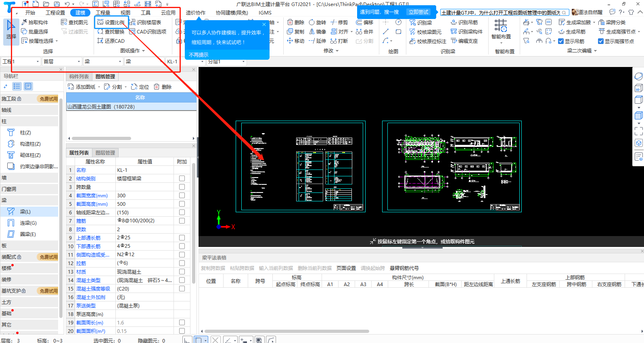Click the 删除 delete tool in ribbon
Image resolution: width=644 pixels, height=343 pixels.
pyautogui.click(x=296, y=22)
